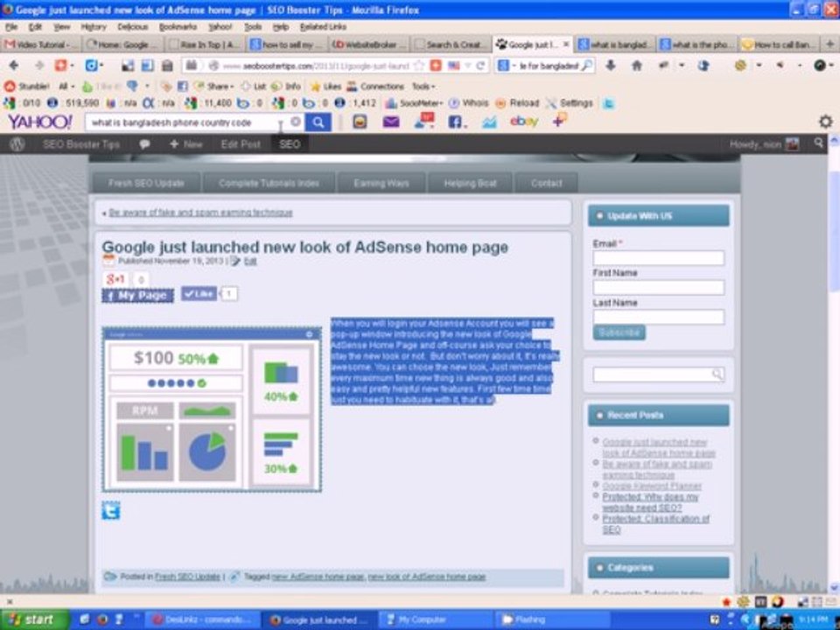Open the downloads arrow icon in toolbar
This screenshot has width=840, height=630.
point(610,66)
